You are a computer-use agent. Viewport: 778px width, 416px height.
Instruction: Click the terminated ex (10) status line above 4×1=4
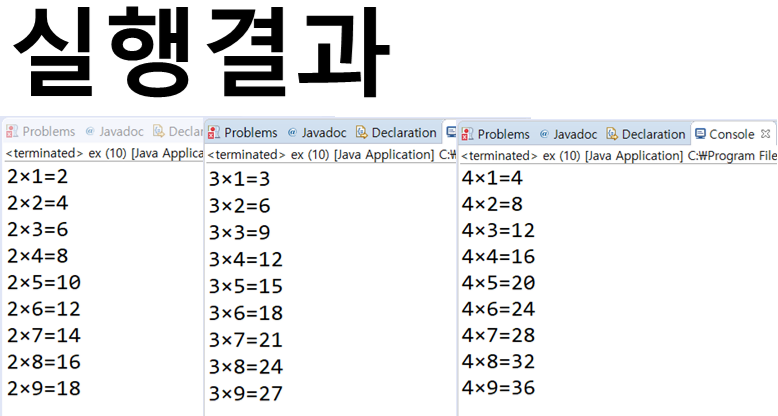click(x=619, y=156)
